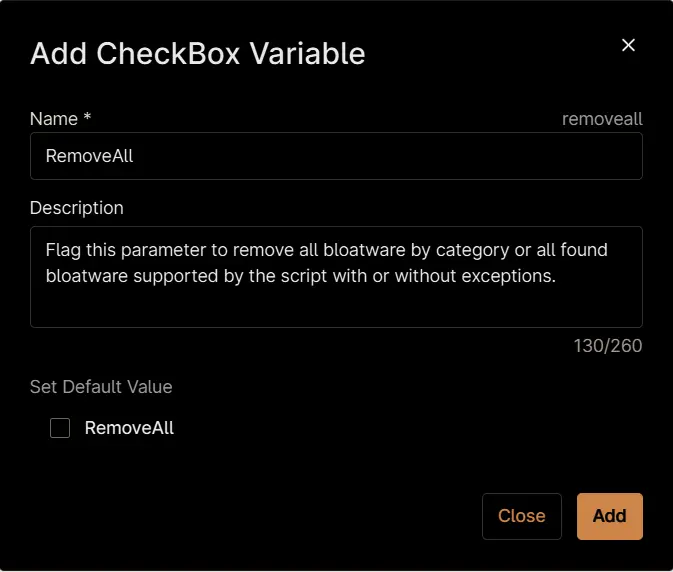Click the word "script" in the description
The image size is (673, 572).
[304, 276]
